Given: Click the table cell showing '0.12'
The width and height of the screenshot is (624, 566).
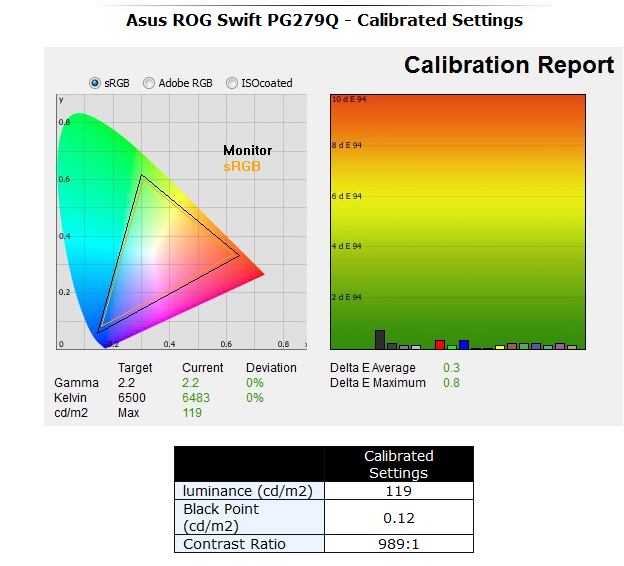Looking at the screenshot, I should (399, 518).
